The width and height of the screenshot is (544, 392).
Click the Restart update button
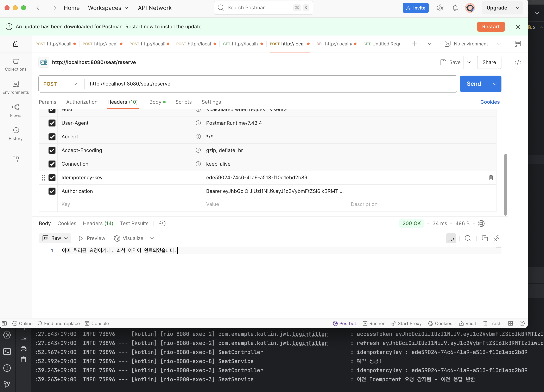point(491,27)
